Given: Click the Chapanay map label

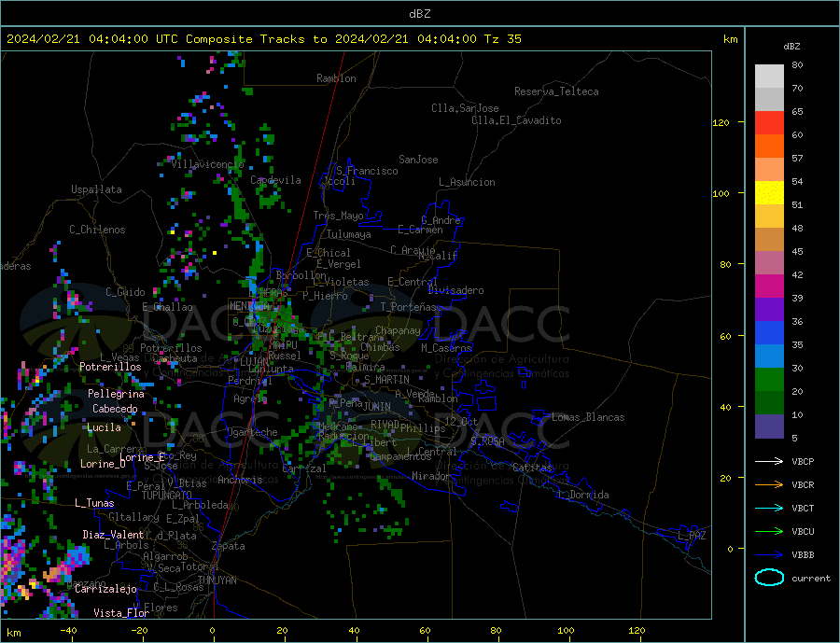Looking at the screenshot, I should click(x=398, y=330).
